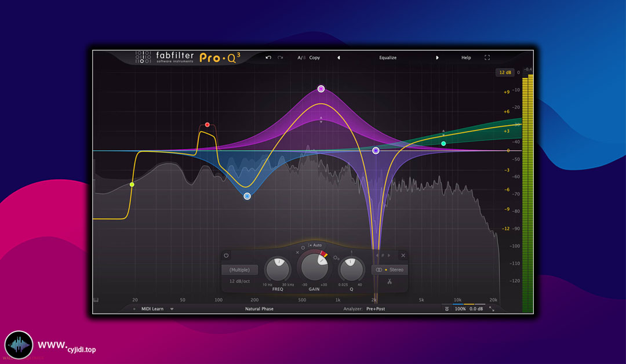Select the yellow low-cut band node
This screenshot has width=626, height=364.
132,184
